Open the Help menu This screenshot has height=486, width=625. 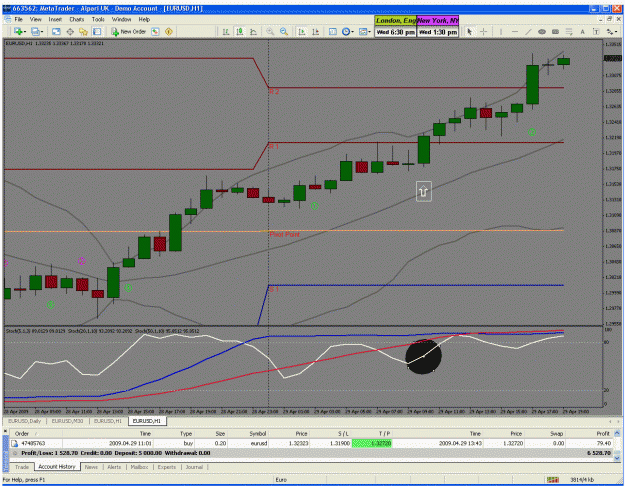(x=144, y=19)
